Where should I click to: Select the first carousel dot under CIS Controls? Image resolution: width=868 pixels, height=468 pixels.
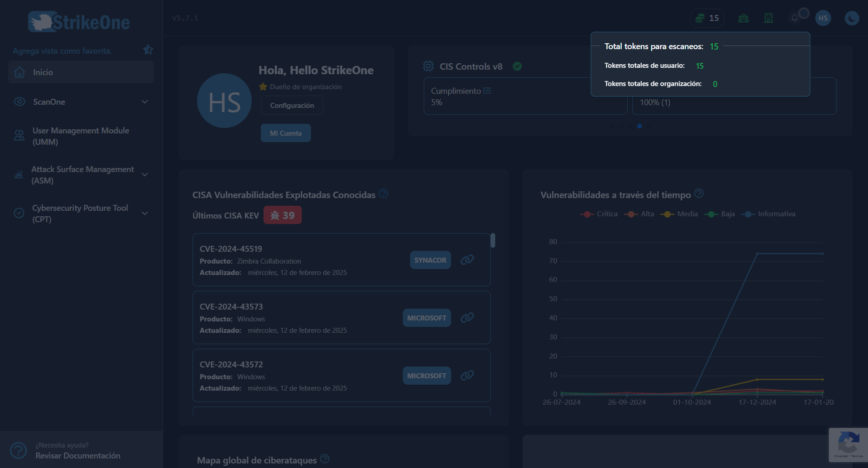[x=612, y=126]
